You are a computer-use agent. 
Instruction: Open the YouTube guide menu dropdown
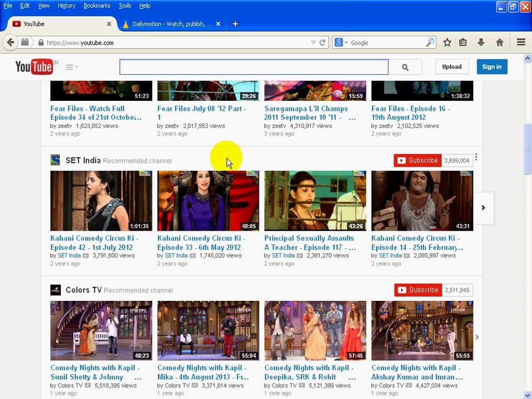71,67
